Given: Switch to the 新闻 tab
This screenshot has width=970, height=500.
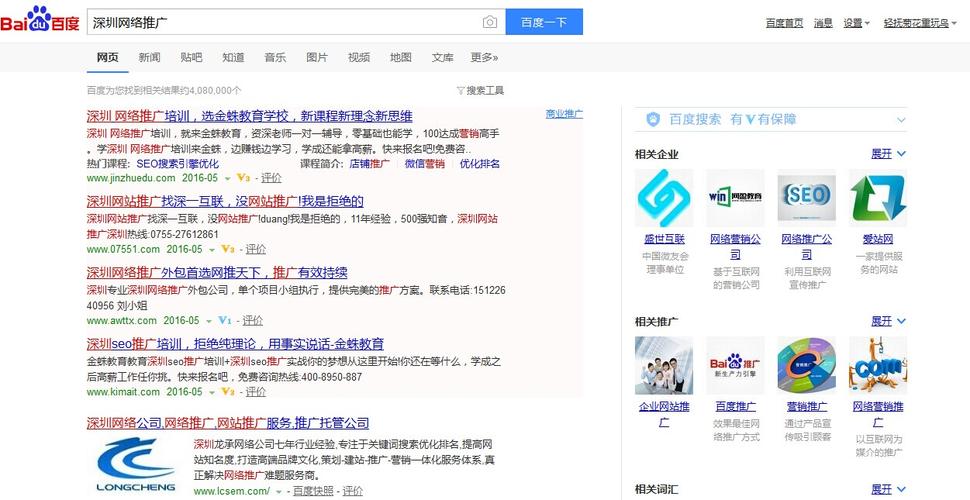Looking at the screenshot, I should (x=149, y=58).
